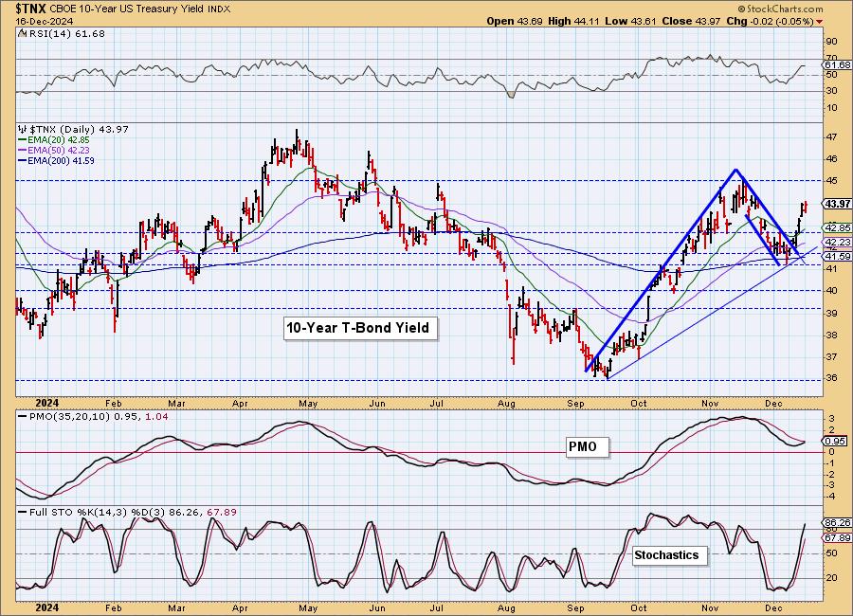
Task: Click the '$TNX (Daily) 43.97' legend text
Action: coord(79,130)
